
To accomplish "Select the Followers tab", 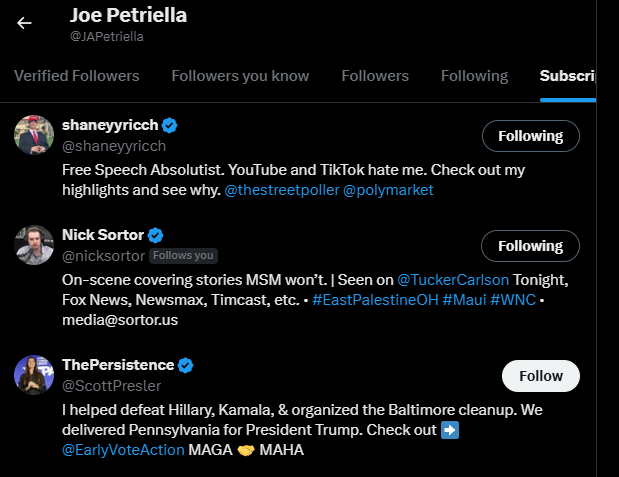I will click(375, 76).
